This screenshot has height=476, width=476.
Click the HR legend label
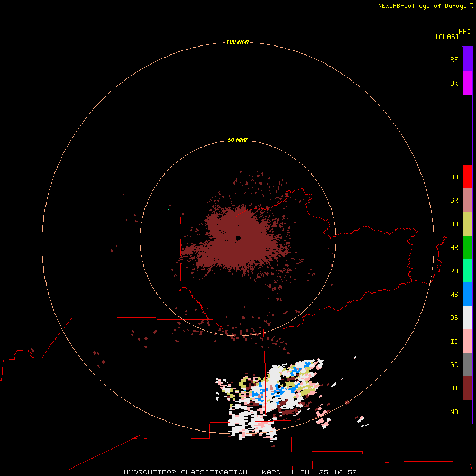tap(454, 248)
